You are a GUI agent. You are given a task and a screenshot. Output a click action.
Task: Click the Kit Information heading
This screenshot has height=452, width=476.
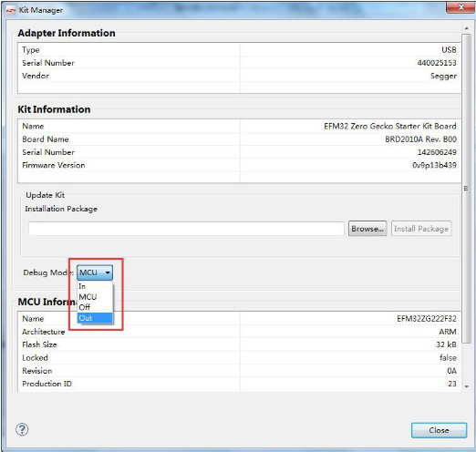(54, 109)
